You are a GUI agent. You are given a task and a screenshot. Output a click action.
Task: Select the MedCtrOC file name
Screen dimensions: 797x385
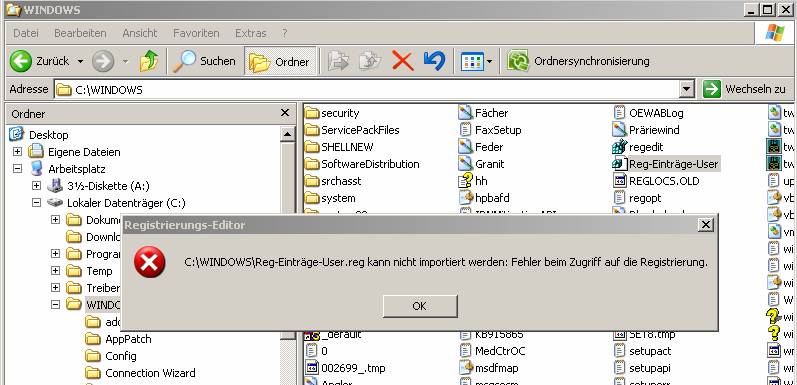click(x=500, y=351)
